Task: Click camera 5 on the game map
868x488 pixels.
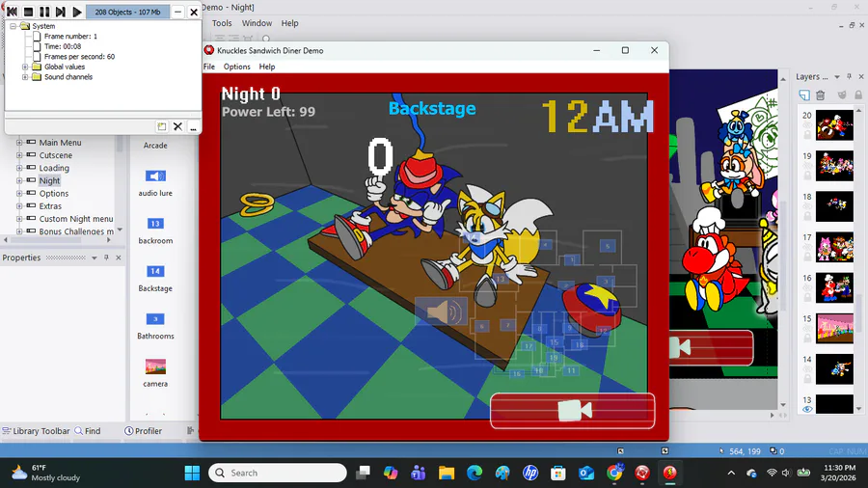Action: click(608, 246)
